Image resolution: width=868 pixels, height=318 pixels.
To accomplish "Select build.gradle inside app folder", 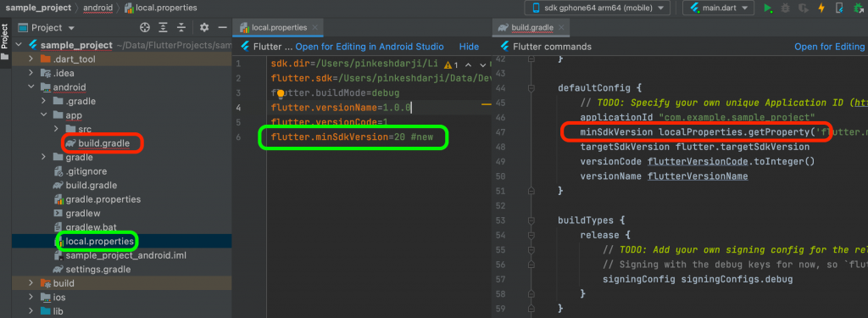I will tap(103, 143).
